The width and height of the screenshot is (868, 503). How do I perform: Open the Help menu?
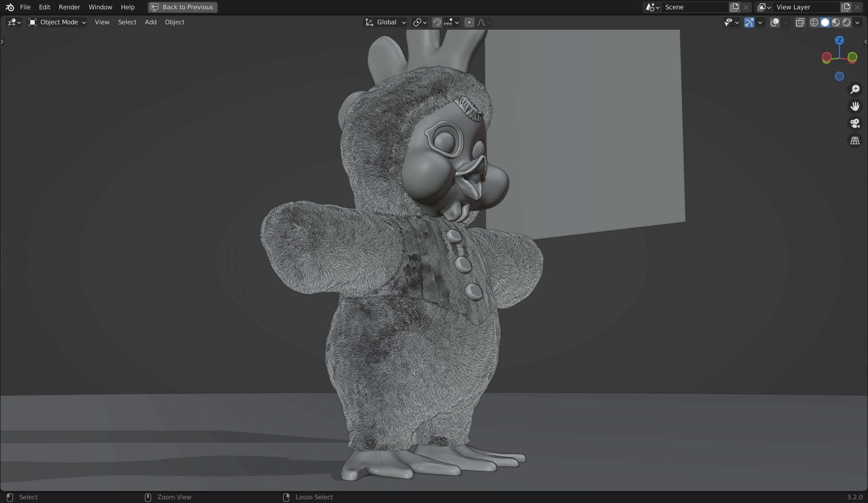pyautogui.click(x=127, y=7)
